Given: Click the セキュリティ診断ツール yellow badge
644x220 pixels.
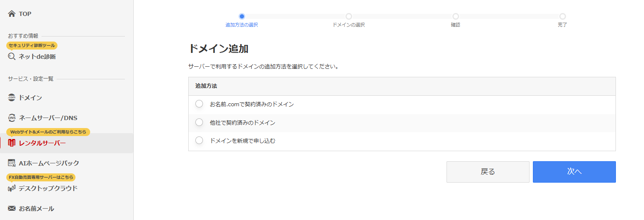Looking at the screenshot, I should tap(32, 45).
